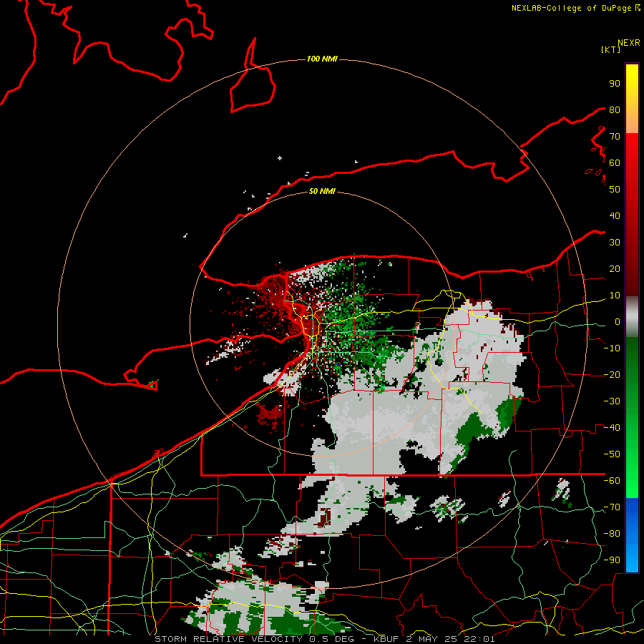Click the positive 30 scale value
The image size is (644, 644).
coord(615,243)
